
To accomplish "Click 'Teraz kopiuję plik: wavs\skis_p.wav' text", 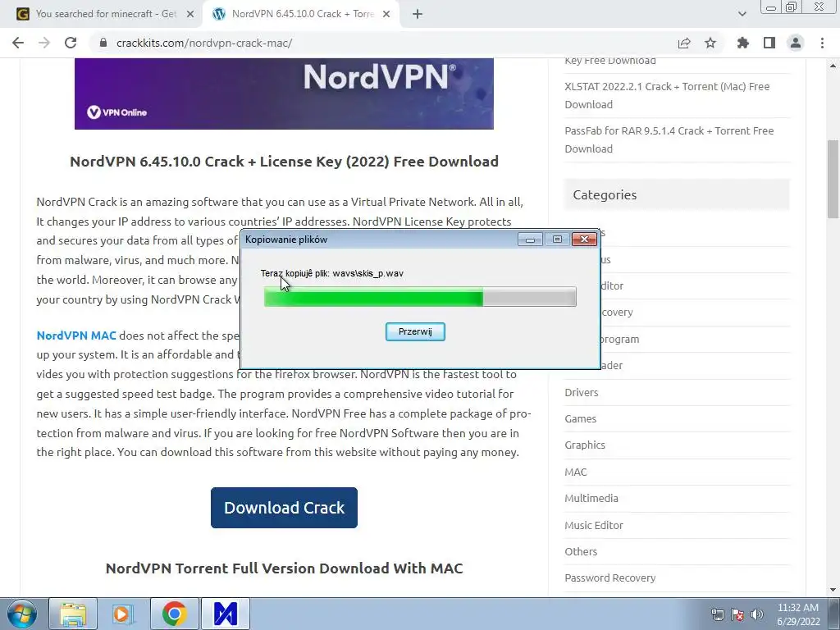I will pyautogui.click(x=332, y=273).
